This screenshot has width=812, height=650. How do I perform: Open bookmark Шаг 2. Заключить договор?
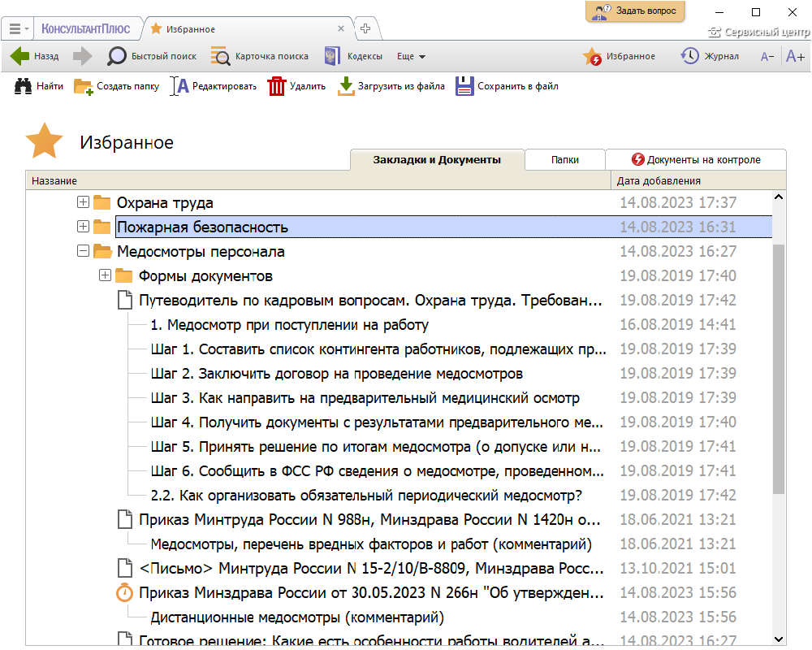[337, 374]
